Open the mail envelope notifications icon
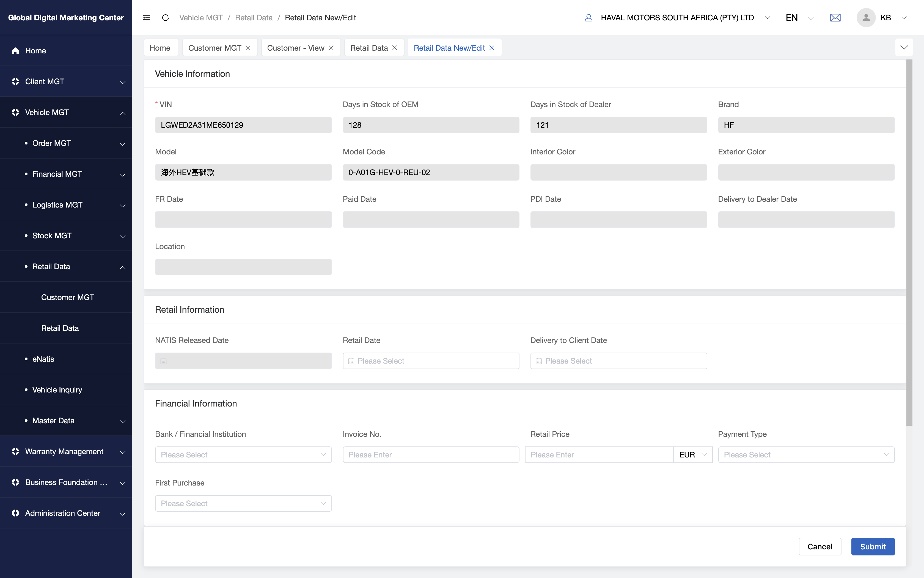This screenshot has width=924, height=578. (x=835, y=18)
